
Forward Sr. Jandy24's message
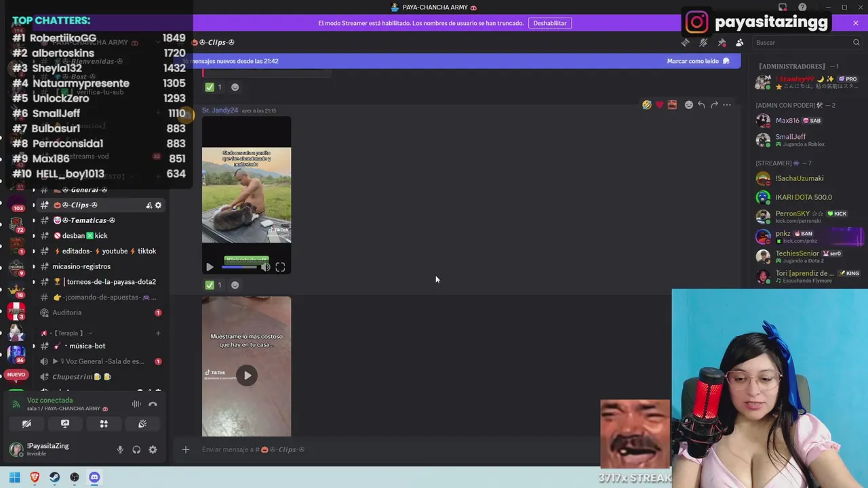pyautogui.click(x=714, y=104)
